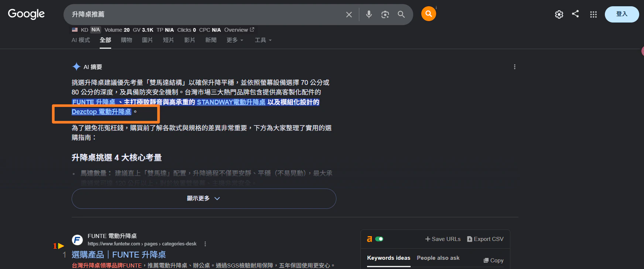Click Save URLs button
644x269 pixels.
pyautogui.click(x=443, y=239)
